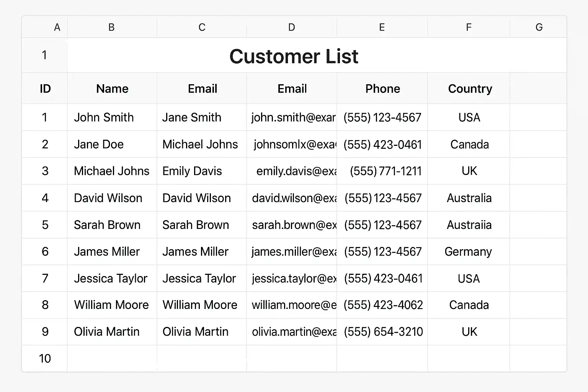588x392 pixels.
Task: Select the Customer List title cell
Action: 294,56
